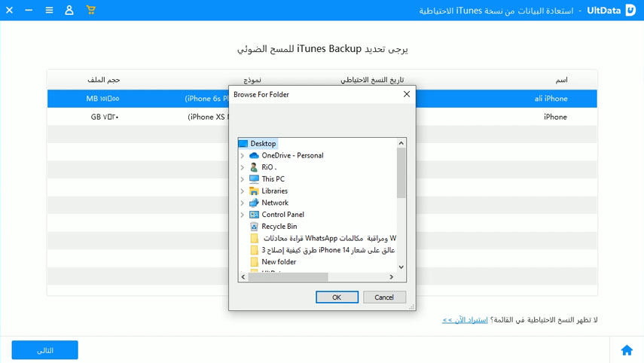
Task: Click the This PC monitor icon
Action: (x=255, y=179)
